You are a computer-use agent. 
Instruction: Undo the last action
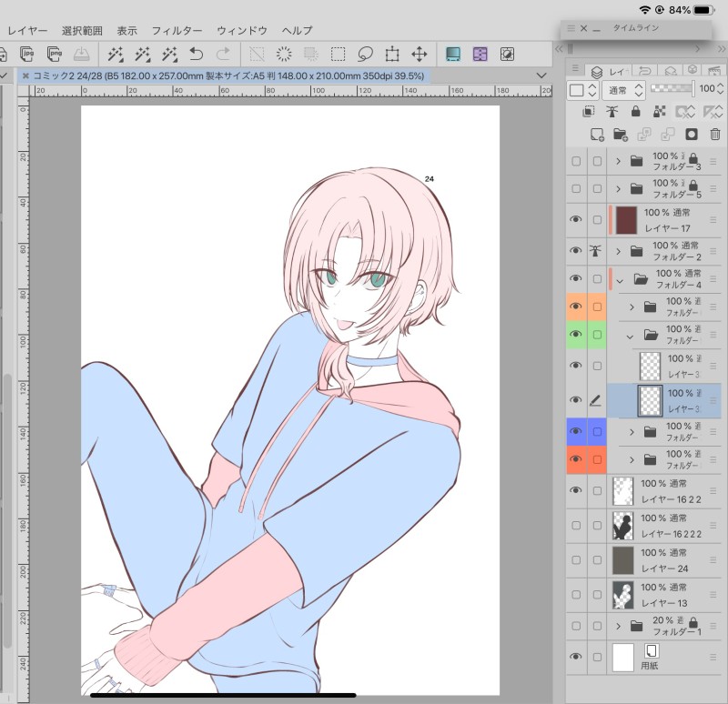[197, 55]
